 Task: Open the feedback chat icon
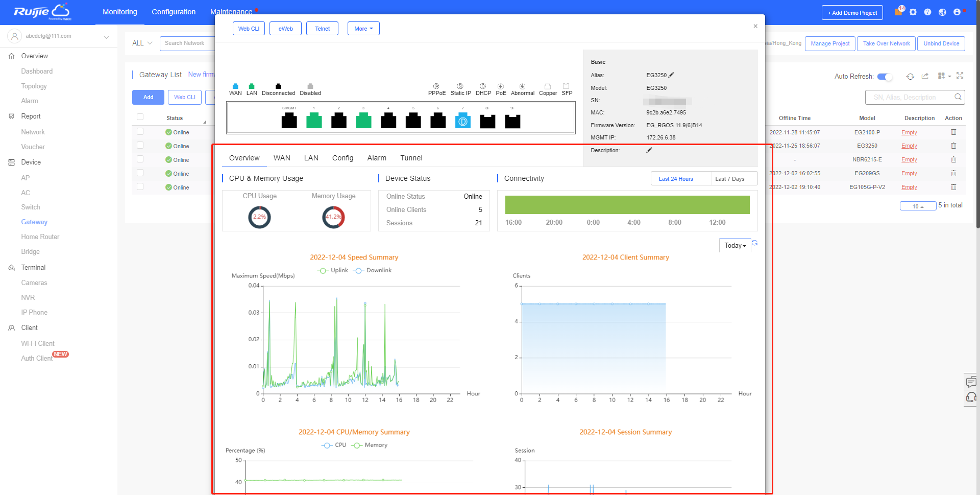tap(971, 382)
